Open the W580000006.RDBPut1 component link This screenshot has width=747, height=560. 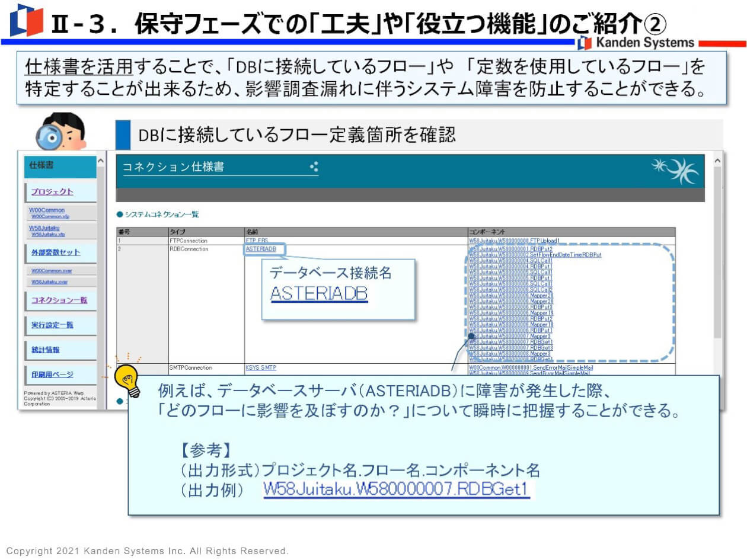(x=511, y=330)
